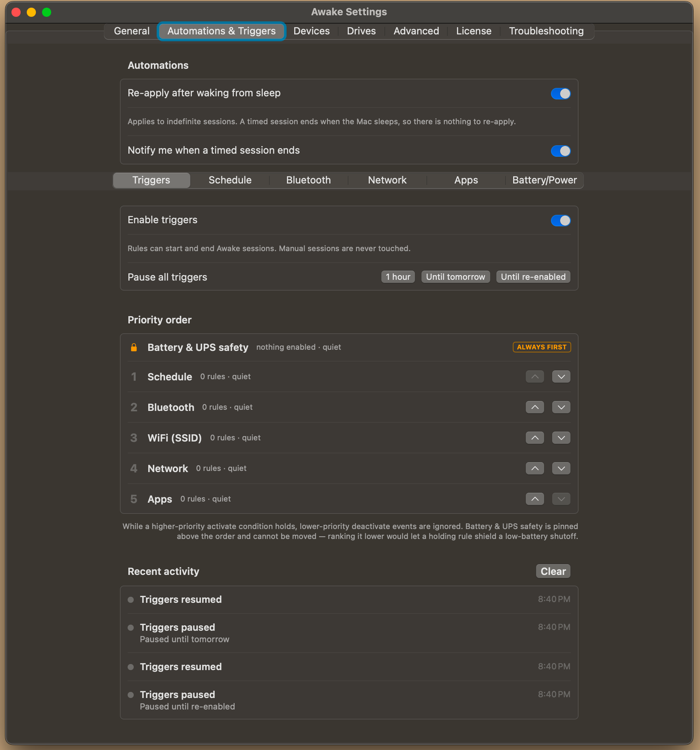This screenshot has width=700, height=750.
Task: Move WiFi (SSID) down in priority
Action: click(x=561, y=438)
